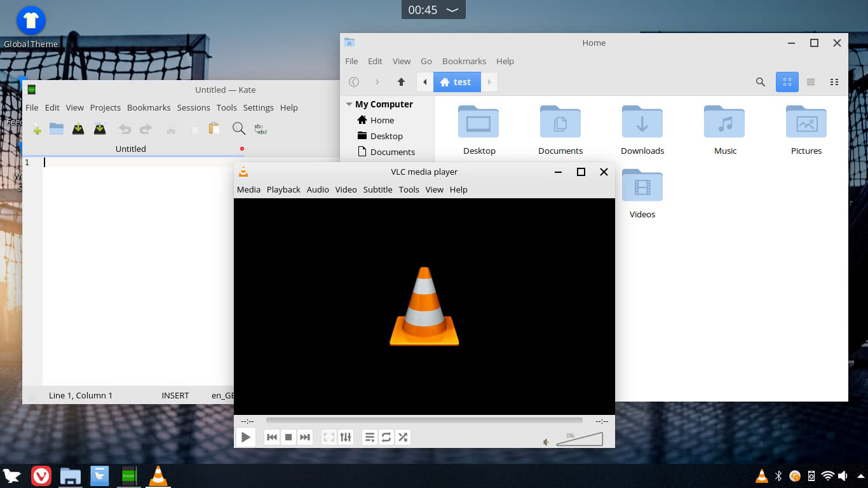Toggle VLC fullscreen button

pyautogui.click(x=329, y=437)
